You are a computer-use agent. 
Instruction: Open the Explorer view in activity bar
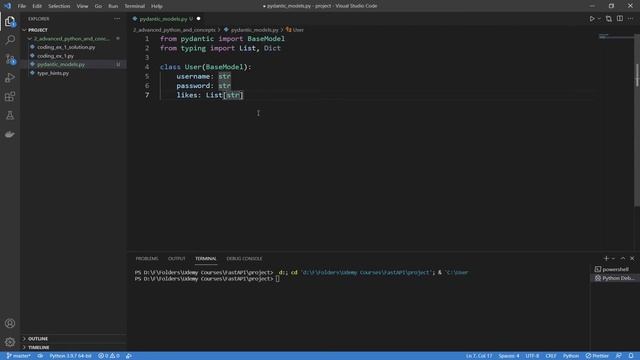click(x=10, y=21)
